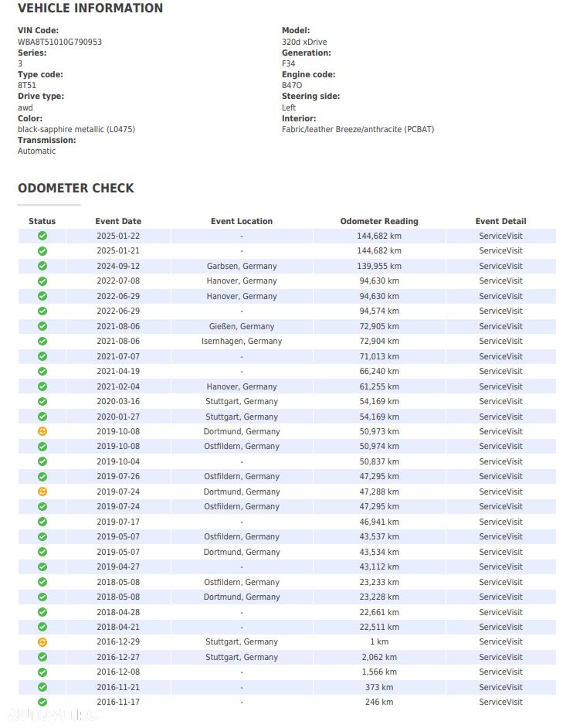The width and height of the screenshot is (573, 728).
Task: Click the orange warning icon for 2016-12-29
Action: pos(42,642)
